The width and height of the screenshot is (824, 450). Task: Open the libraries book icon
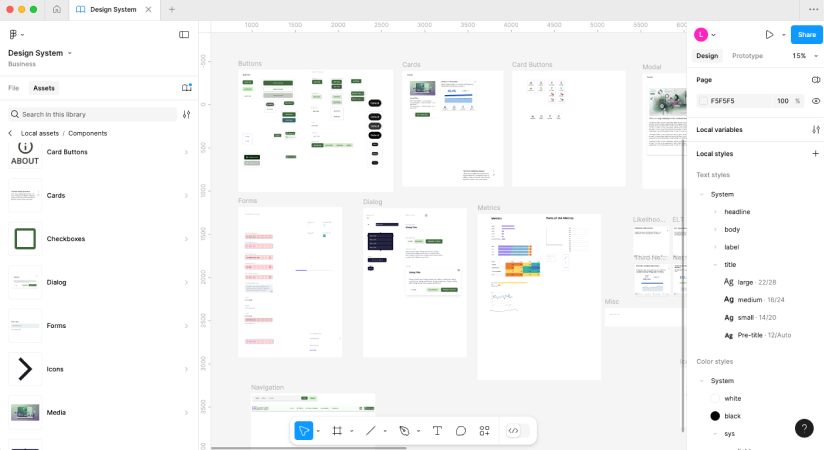pyautogui.click(x=187, y=88)
